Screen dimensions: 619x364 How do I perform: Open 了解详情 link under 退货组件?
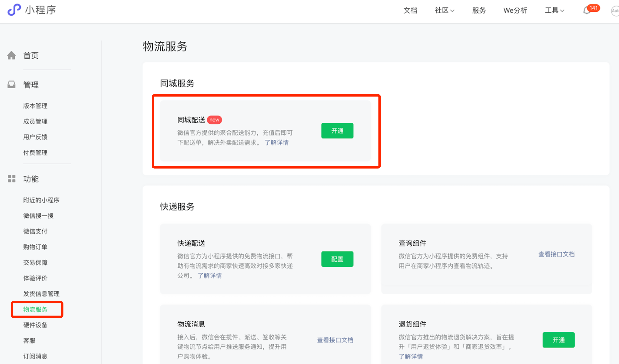click(x=411, y=356)
